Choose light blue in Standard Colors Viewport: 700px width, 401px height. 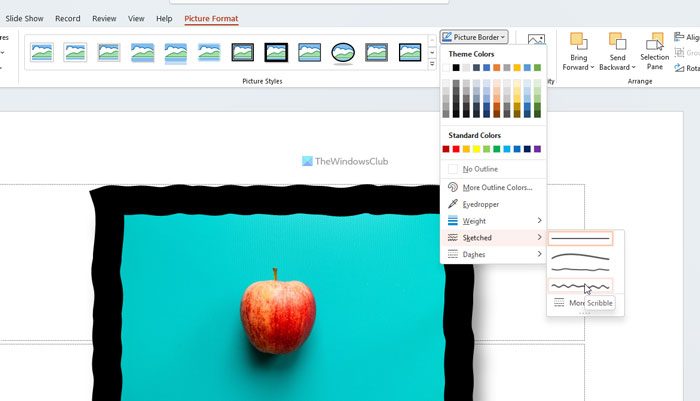click(507, 149)
